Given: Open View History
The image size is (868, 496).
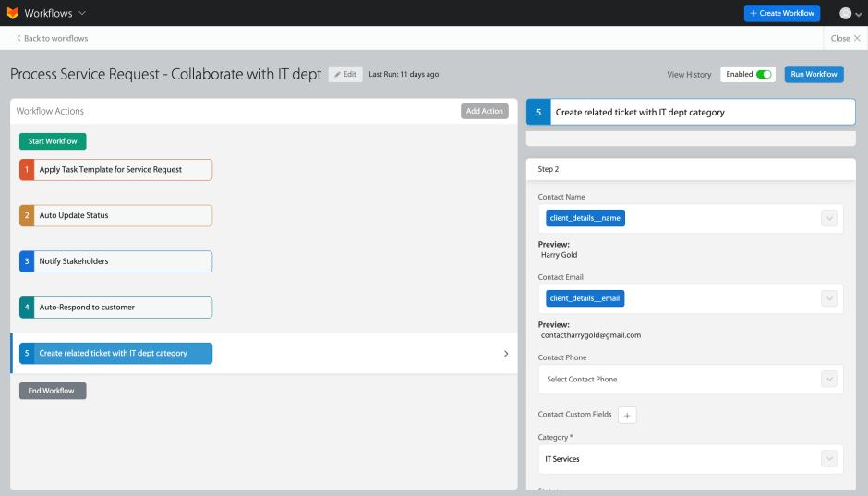Looking at the screenshot, I should 689,74.
